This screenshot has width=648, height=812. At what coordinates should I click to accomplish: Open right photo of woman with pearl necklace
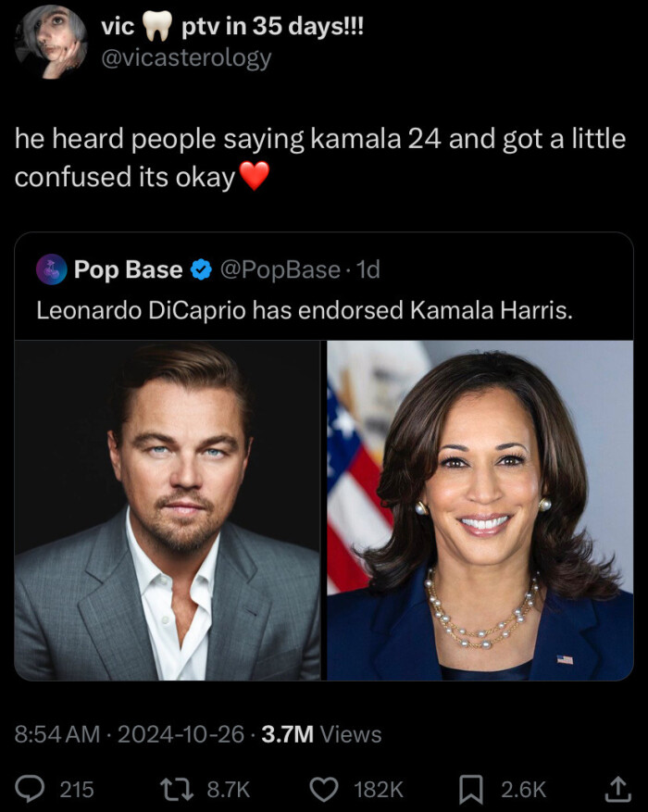tap(480, 510)
